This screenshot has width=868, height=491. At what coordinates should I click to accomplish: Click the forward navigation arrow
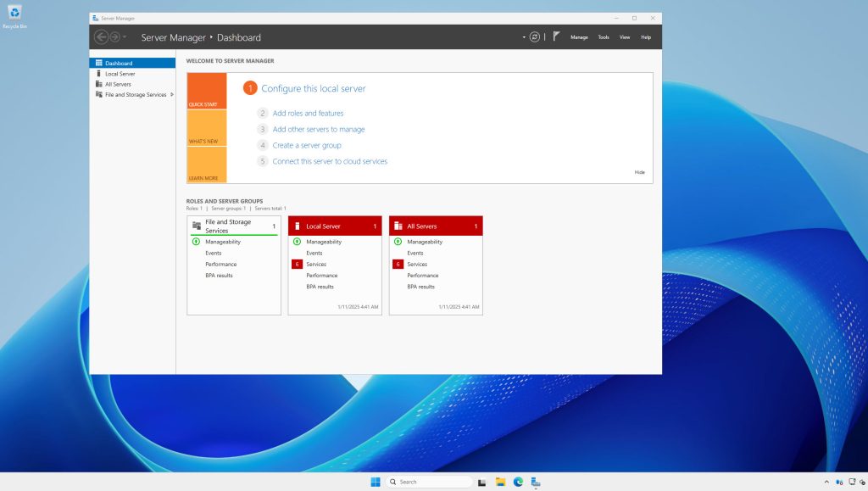click(114, 37)
